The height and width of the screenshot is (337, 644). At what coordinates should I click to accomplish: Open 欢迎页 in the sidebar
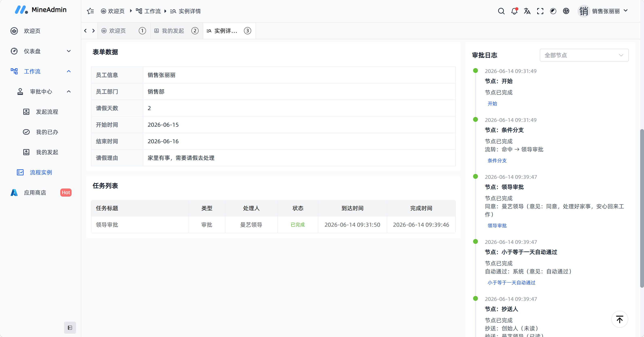[x=40, y=31]
